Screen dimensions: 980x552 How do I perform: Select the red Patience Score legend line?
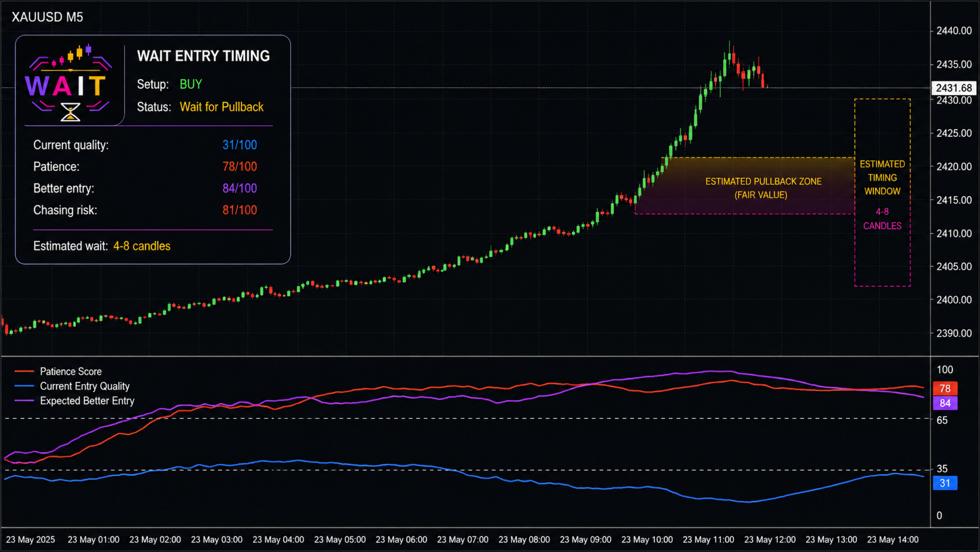pyautogui.click(x=24, y=371)
